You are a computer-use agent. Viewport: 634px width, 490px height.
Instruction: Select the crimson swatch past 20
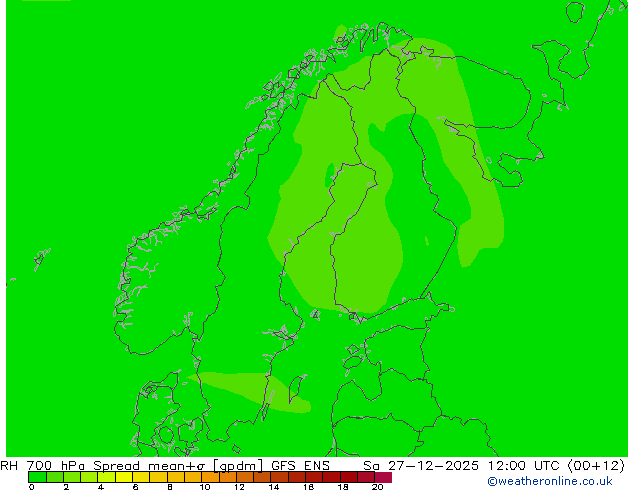[x=383, y=477]
